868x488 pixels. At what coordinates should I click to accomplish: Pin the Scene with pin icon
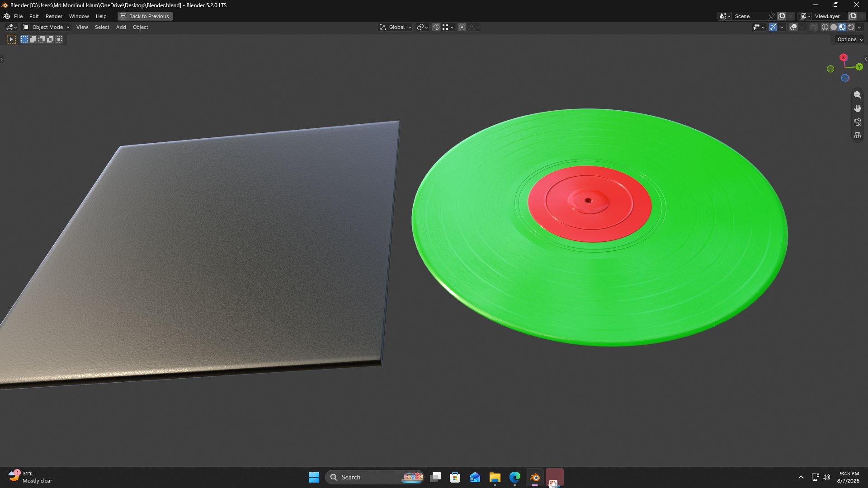(772, 16)
